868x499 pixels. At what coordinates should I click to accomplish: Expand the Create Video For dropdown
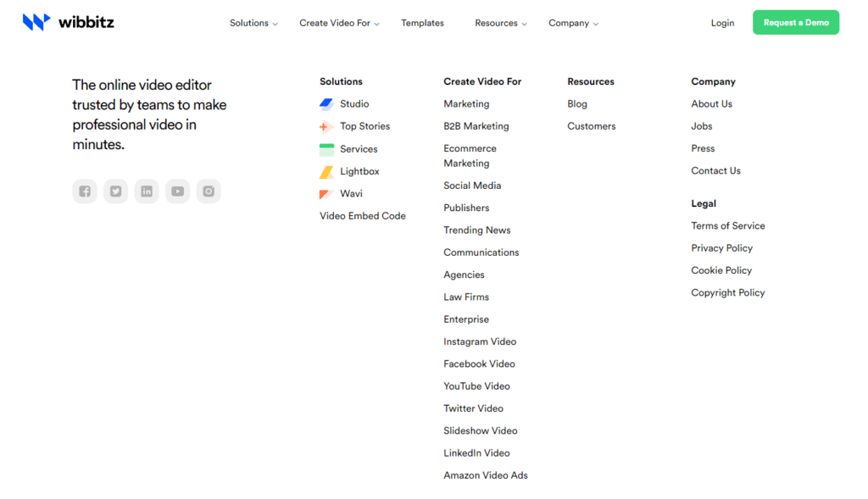click(339, 23)
